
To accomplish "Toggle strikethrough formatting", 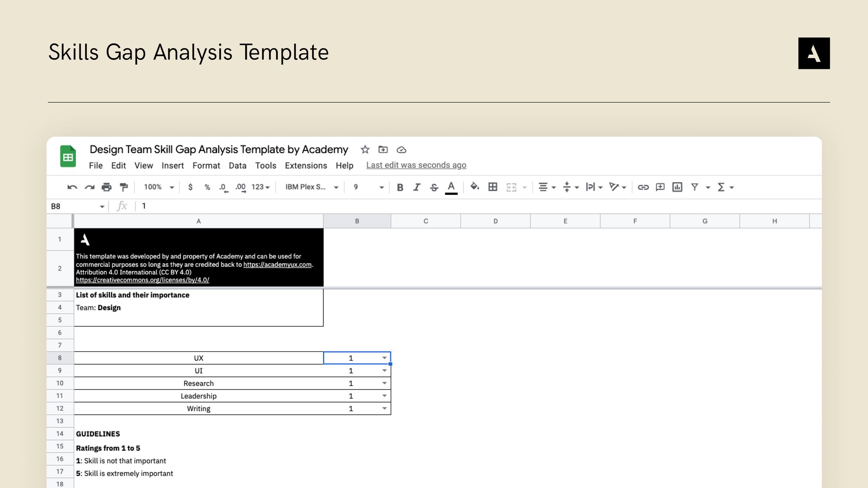I will pyautogui.click(x=434, y=187).
